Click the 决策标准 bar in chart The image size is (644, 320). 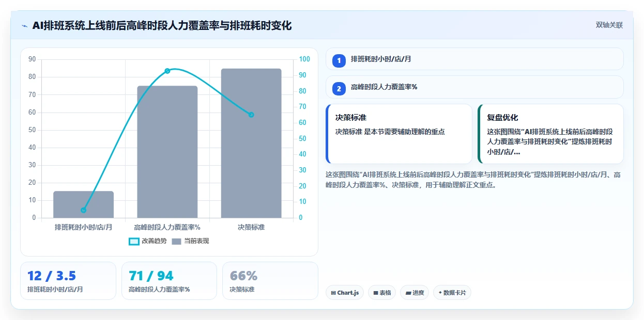click(251, 143)
